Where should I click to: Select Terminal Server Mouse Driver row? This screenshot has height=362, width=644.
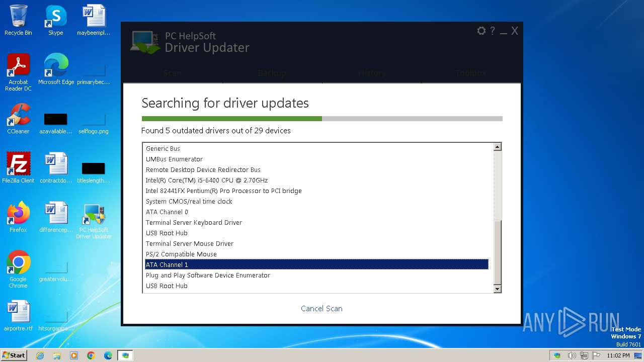(317, 244)
